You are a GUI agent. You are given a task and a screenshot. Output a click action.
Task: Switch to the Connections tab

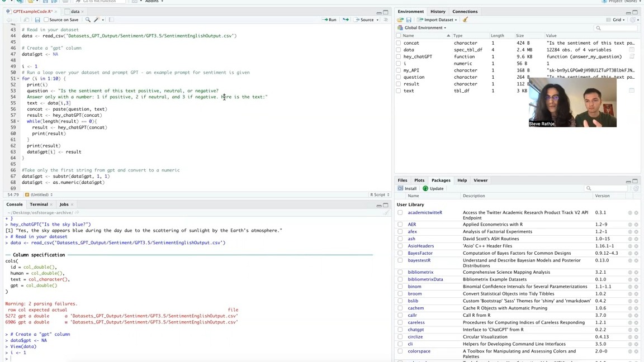pos(465,12)
